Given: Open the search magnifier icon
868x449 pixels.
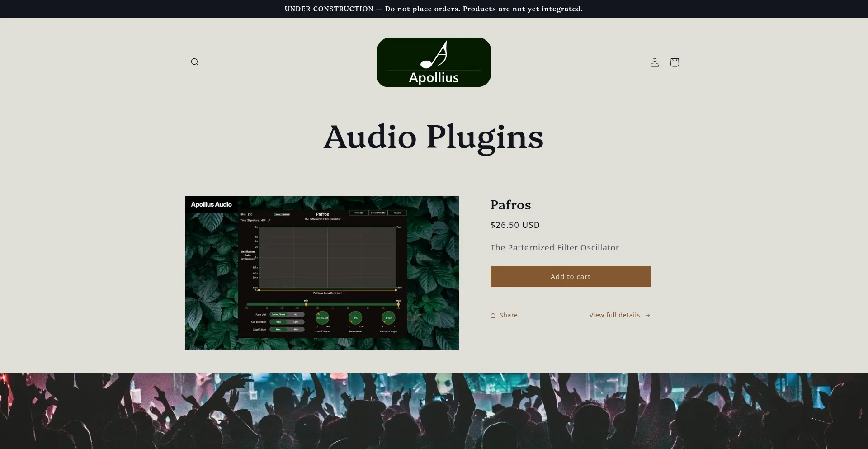Looking at the screenshot, I should coord(195,62).
